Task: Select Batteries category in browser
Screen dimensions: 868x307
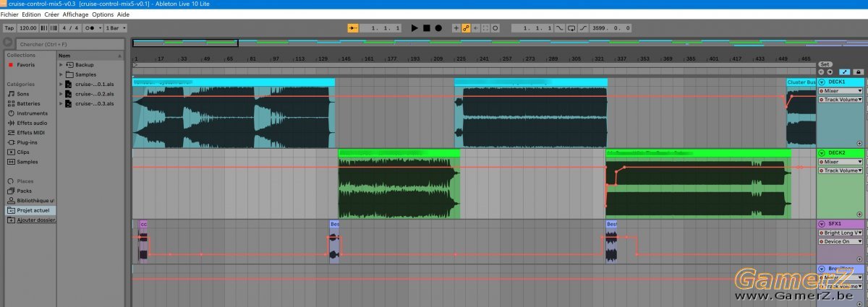Action: (x=28, y=103)
